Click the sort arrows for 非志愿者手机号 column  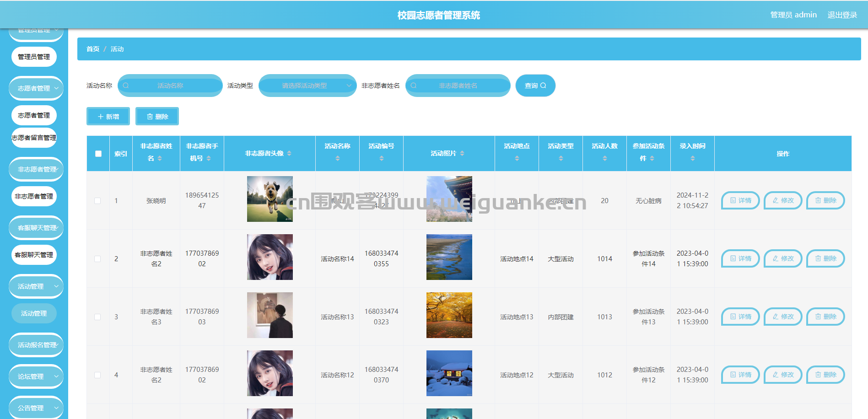click(x=209, y=158)
